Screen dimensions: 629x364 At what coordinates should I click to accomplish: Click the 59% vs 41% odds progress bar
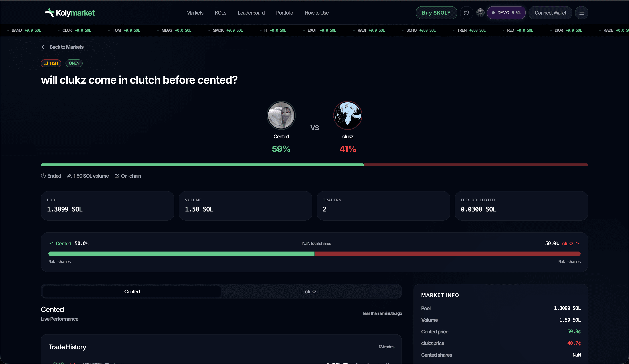click(x=314, y=165)
